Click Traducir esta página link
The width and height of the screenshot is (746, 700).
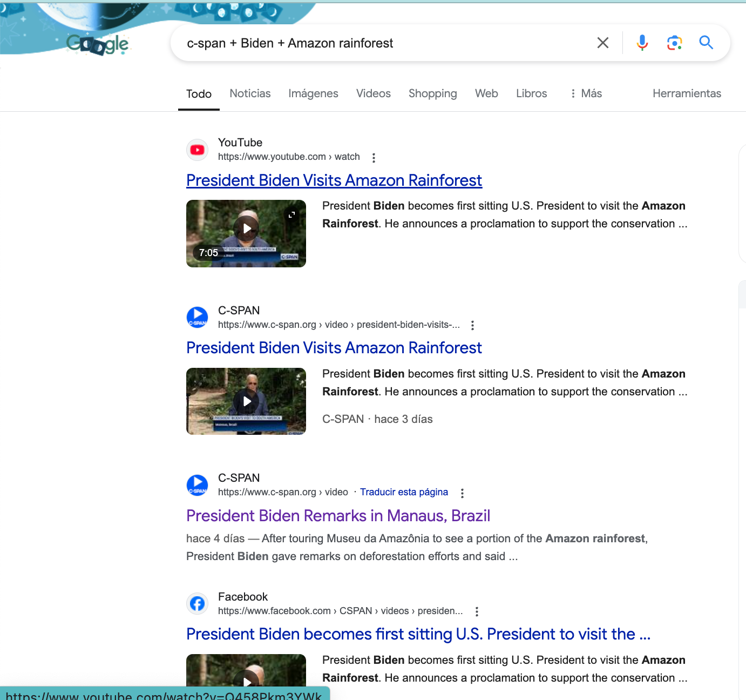coord(404,492)
